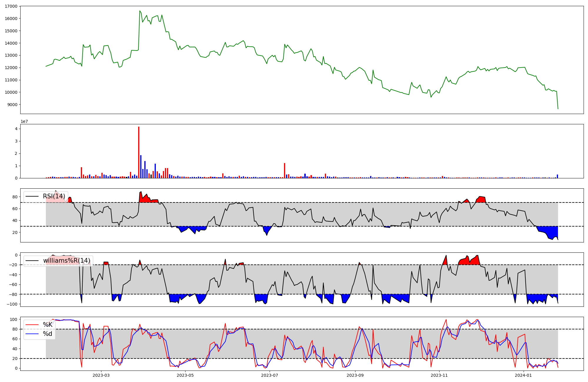Select the 2023-03 date axis label
Image resolution: width=588 pixels, height=382 pixels.
[x=101, y=375]
